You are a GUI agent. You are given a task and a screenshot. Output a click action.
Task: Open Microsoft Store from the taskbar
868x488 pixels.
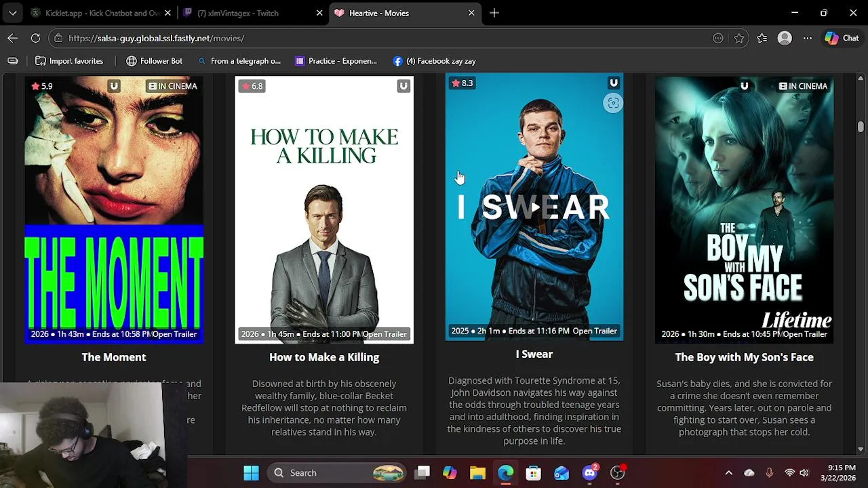[x=533, y=472]
